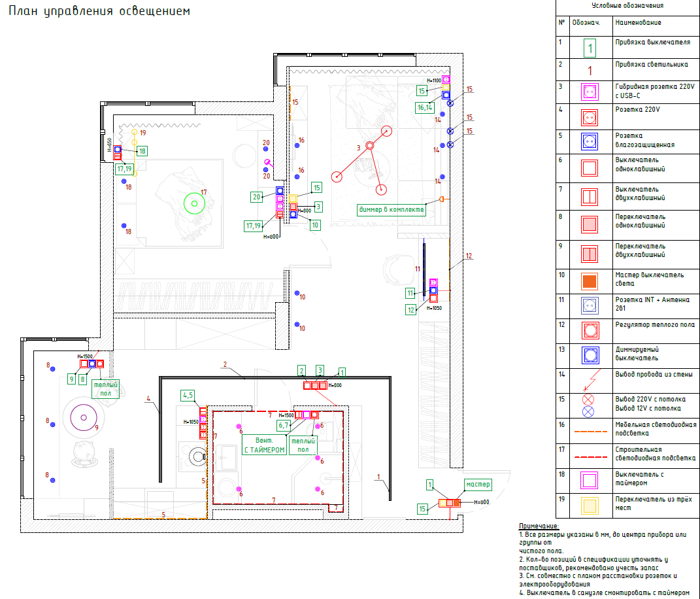The image size is (700, 599).
Task: Select the single-key changeover switch legend symbol
Action: [590, 224]
